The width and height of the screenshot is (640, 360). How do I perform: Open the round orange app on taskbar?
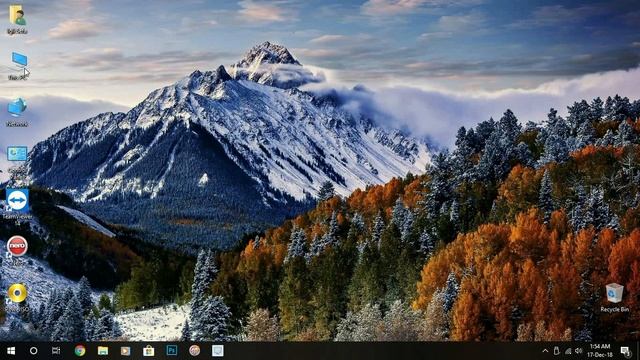coord(195,351)
